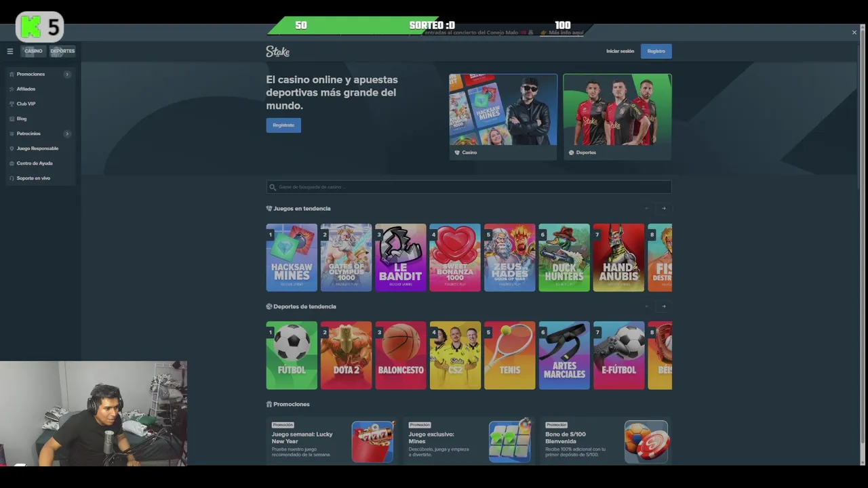The width and height of the screenshot is (868, 488).
Task: Open Promociones in the sidebar
Action: 31,74
